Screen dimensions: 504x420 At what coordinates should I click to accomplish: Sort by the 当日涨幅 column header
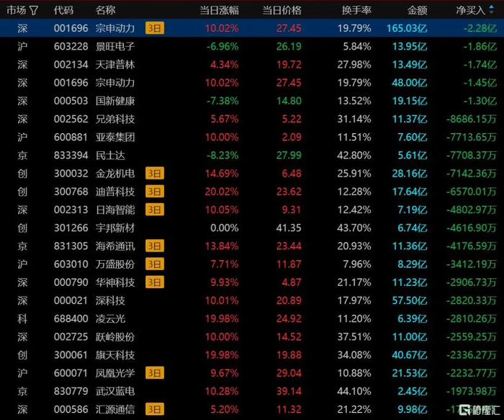click(219, 10)
